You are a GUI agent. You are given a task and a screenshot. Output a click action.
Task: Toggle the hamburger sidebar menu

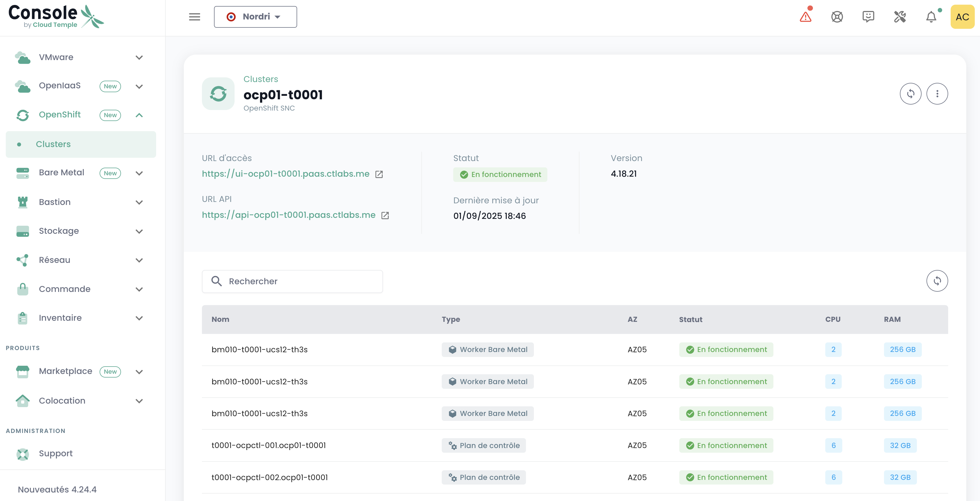pyautogui.click(x=195, y=17)
